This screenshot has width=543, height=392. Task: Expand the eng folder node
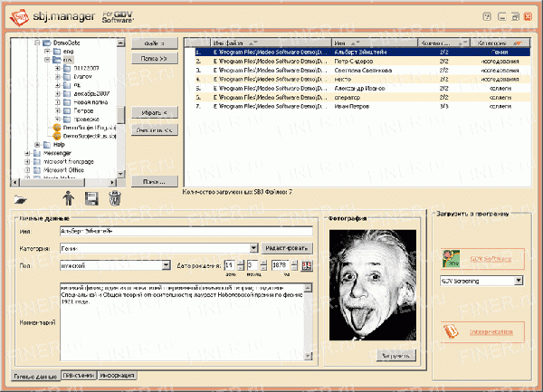[47, 52]
